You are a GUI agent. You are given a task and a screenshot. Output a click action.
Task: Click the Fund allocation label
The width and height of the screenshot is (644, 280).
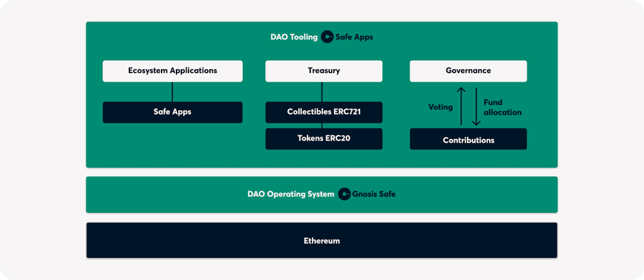point(502,107)
